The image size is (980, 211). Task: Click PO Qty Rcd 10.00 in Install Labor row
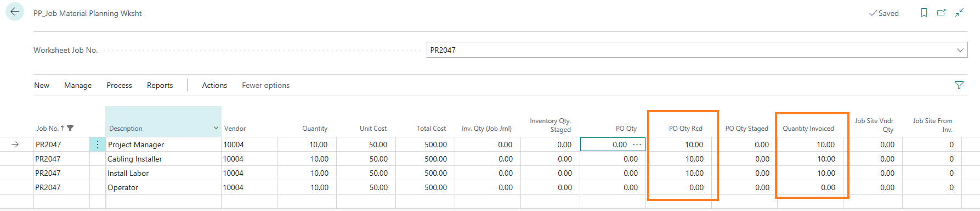click(694, 173)
